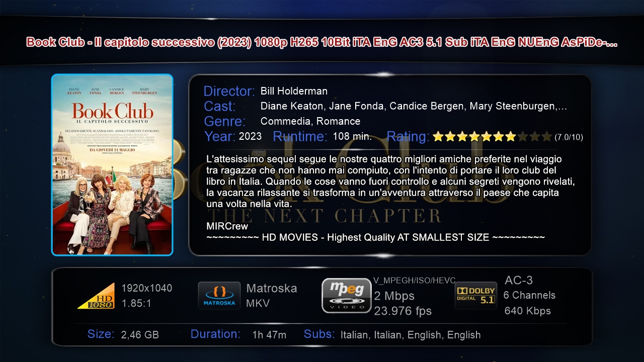Image resolution: width=644 pixels, height=362 pixels.
Task: Click the 1h 47m duration value
Action: point(269,335)
